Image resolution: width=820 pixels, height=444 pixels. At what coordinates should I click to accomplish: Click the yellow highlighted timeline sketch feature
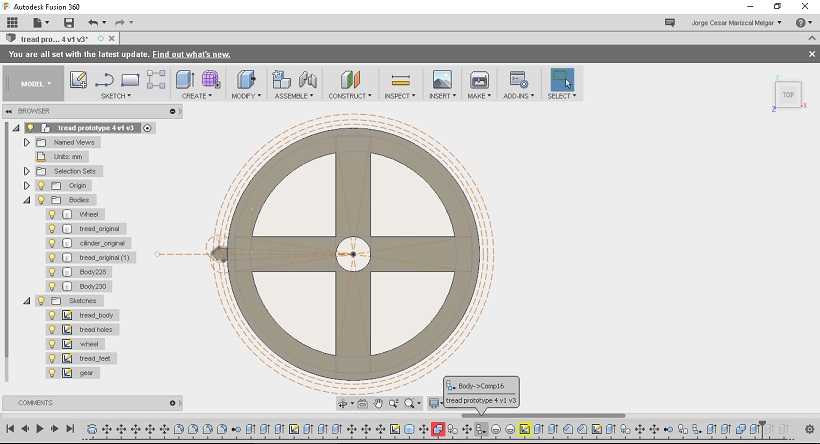point(524,429)
